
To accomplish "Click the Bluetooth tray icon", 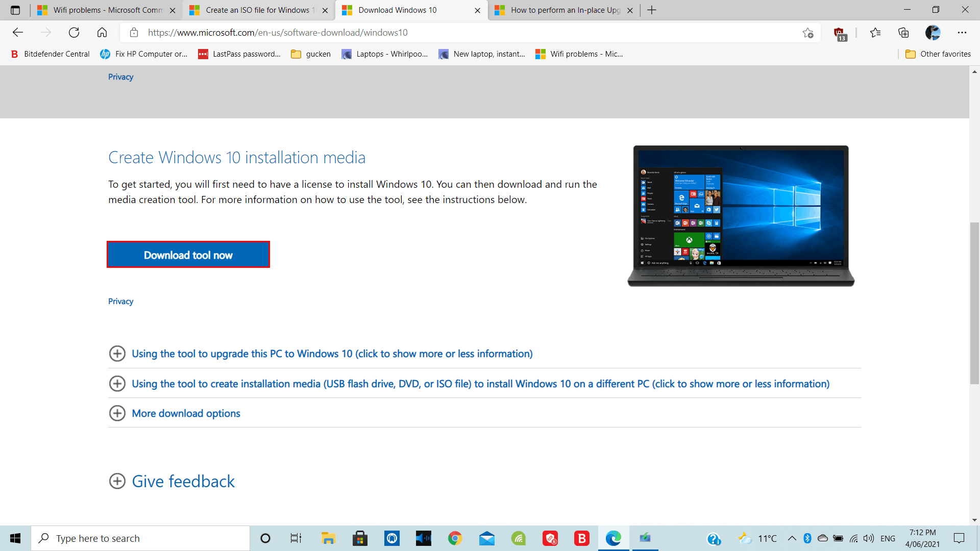I will click(x=807, y=538).
